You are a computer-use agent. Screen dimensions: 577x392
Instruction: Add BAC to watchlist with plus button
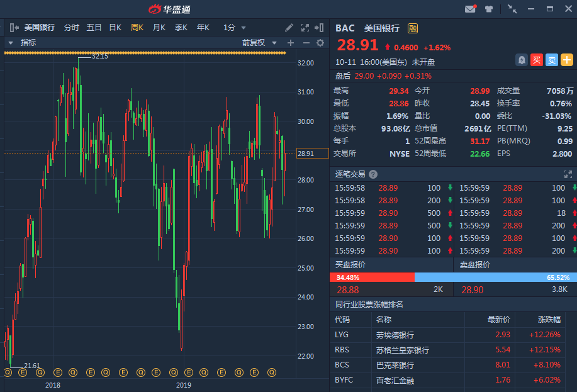coord(567,60)
